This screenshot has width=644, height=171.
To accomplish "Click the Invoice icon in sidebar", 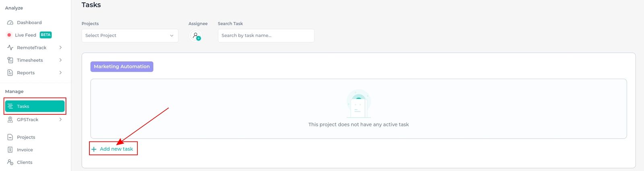I will [x=10, y=150].
